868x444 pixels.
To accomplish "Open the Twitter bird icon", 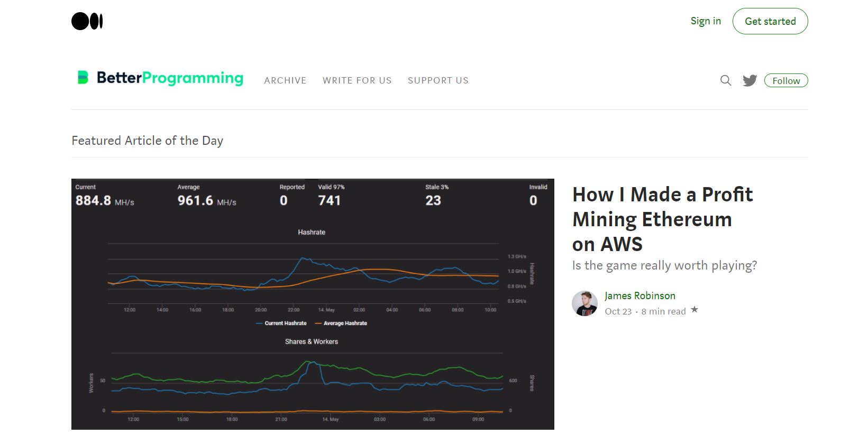I will coord(750,80).
